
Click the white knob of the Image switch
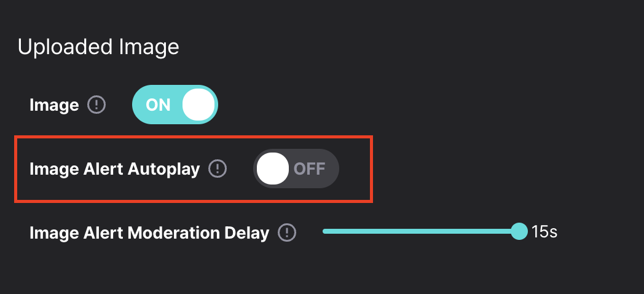pyautogui.click(x=198, y=105)
